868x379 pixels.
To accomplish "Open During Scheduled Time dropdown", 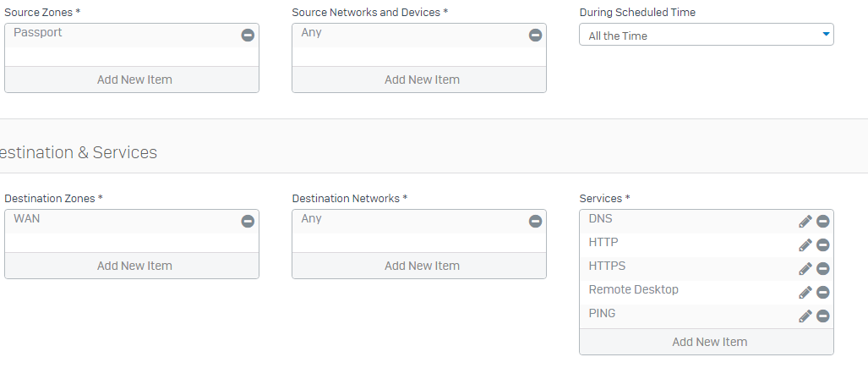I will click(x=707, y=35).
